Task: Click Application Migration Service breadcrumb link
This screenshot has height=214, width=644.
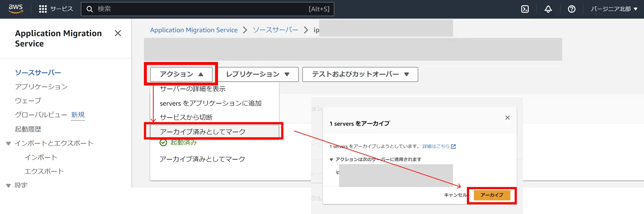Action: (x=194, y=30)
